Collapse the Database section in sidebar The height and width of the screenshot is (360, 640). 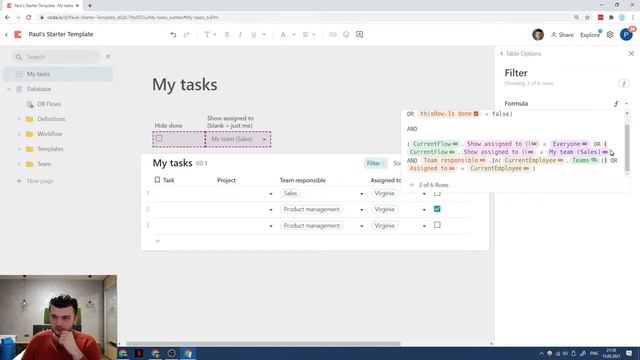(x=9, y=89)
